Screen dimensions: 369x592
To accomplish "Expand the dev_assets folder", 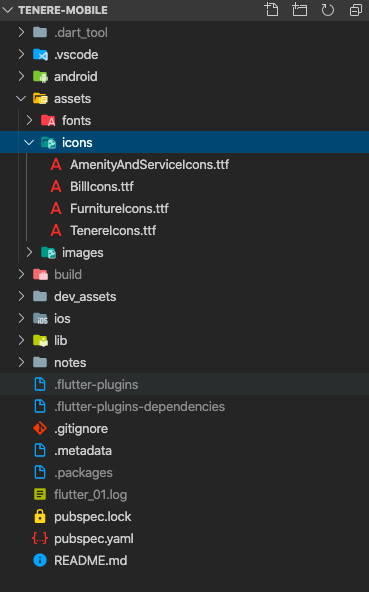I will tap(184, 297).
